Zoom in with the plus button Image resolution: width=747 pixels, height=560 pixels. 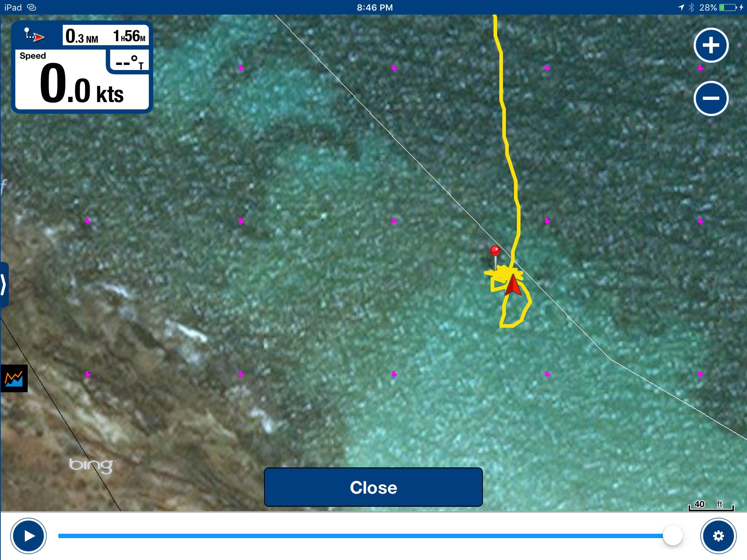click(x=711, y=45)
